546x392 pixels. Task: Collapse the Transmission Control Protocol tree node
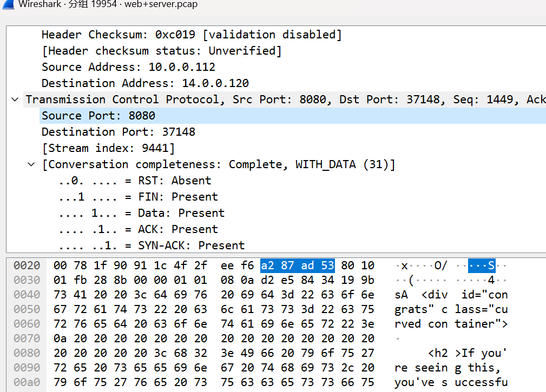click(15, 99)
